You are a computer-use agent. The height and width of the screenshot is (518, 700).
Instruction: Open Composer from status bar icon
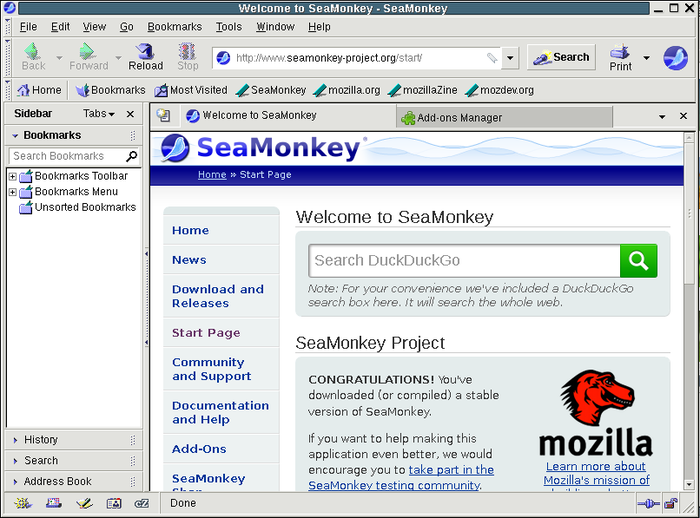tap(84, 504)
